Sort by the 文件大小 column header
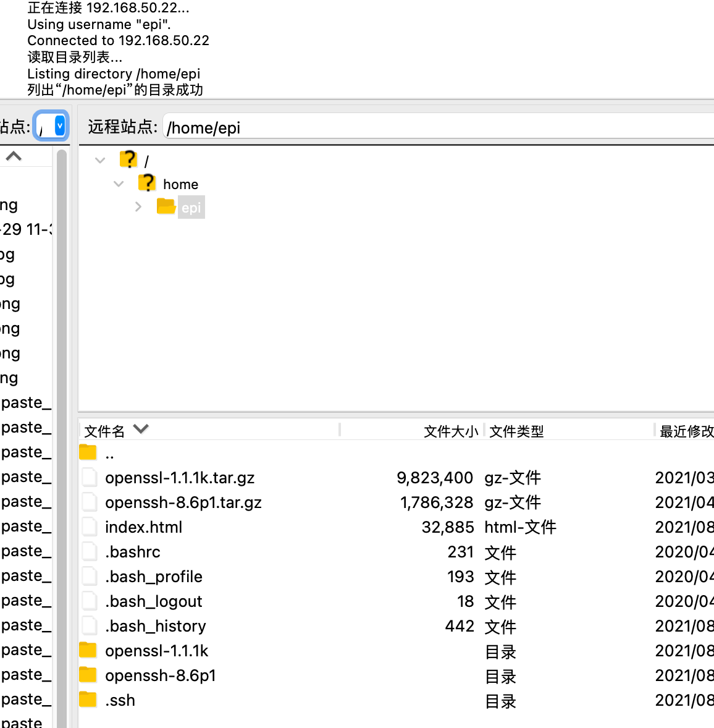This screenshot has width=714, height=728. [x=450, y=431]
